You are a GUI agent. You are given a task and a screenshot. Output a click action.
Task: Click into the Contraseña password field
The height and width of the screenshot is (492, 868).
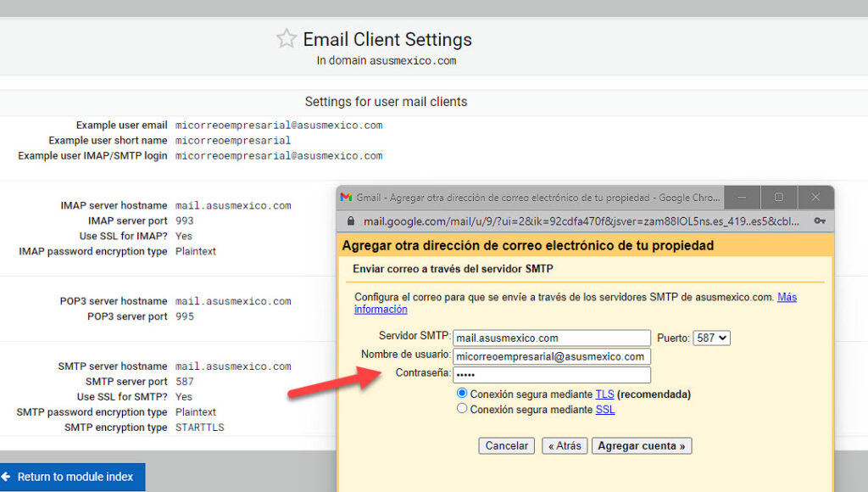coord(552,375)
